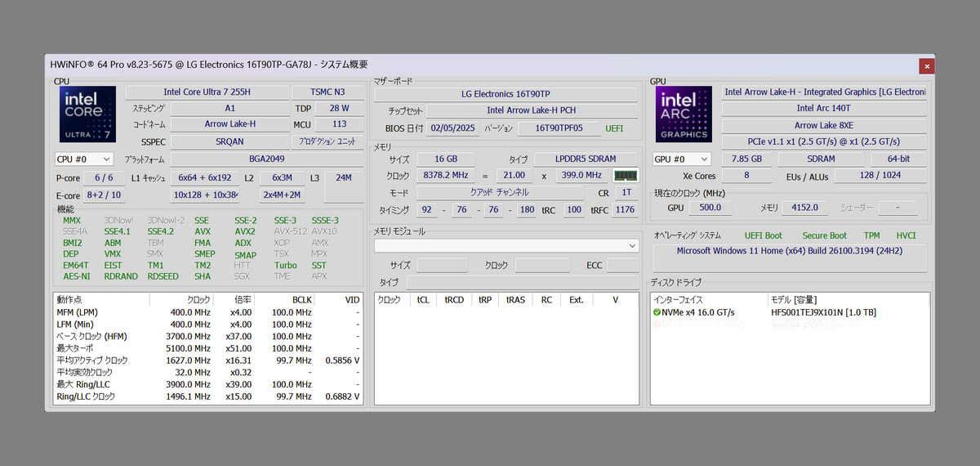
Task: Select the Intel Arc 140T GPU name field
Action: tap(823, 108)
